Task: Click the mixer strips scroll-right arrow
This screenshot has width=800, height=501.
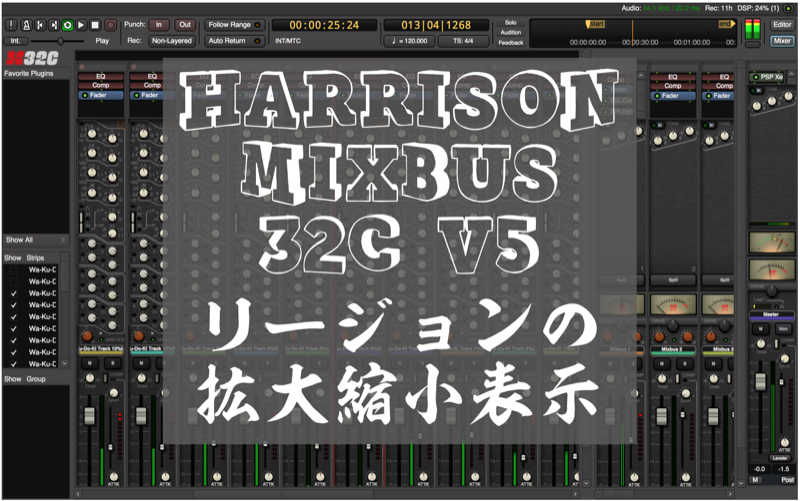Action: coord(575,494)
